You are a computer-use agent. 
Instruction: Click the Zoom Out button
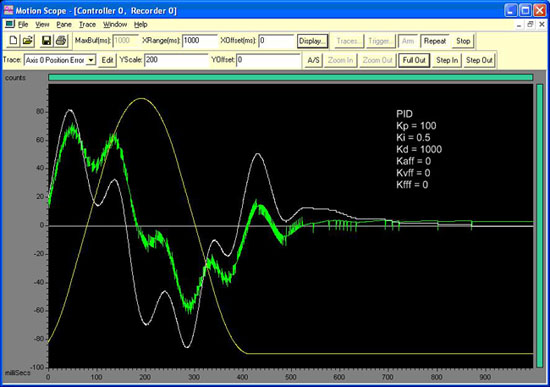pyautogui.click(x=377, y=60)
